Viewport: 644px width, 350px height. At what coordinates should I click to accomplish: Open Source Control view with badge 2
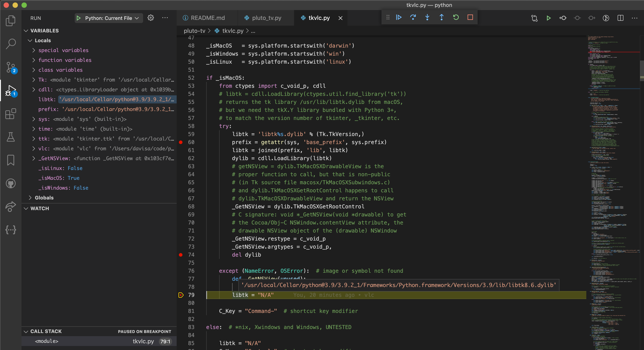click(x=11, y=67)
